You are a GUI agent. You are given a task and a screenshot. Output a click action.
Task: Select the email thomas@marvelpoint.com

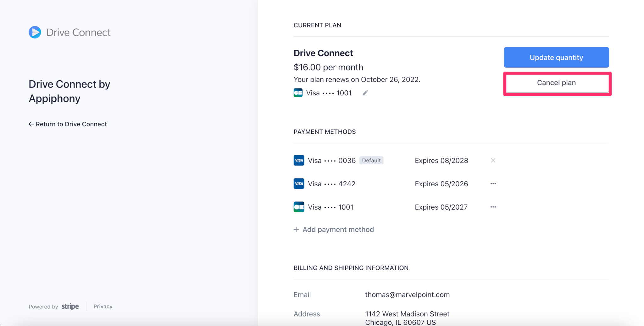pyautogui.click(x=407, y=295)
